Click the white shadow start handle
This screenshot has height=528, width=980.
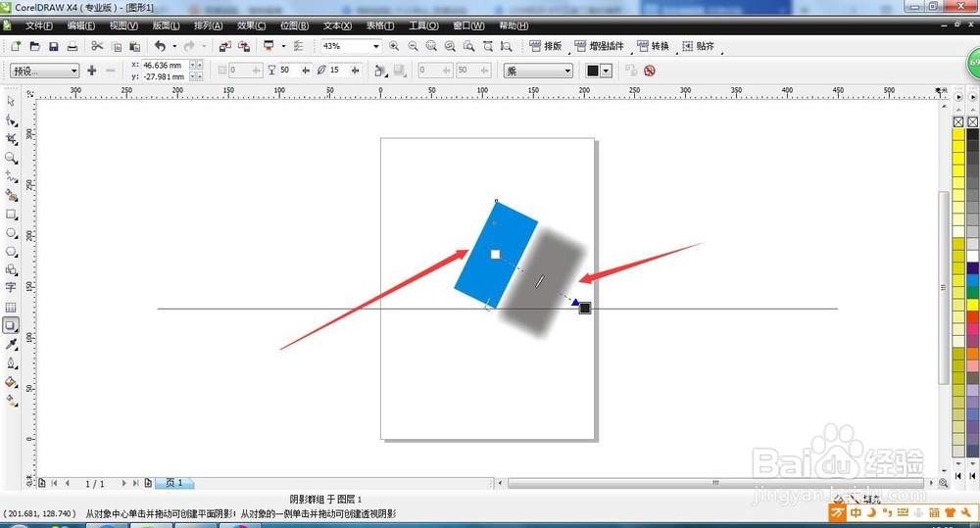(x=495, y=255)
